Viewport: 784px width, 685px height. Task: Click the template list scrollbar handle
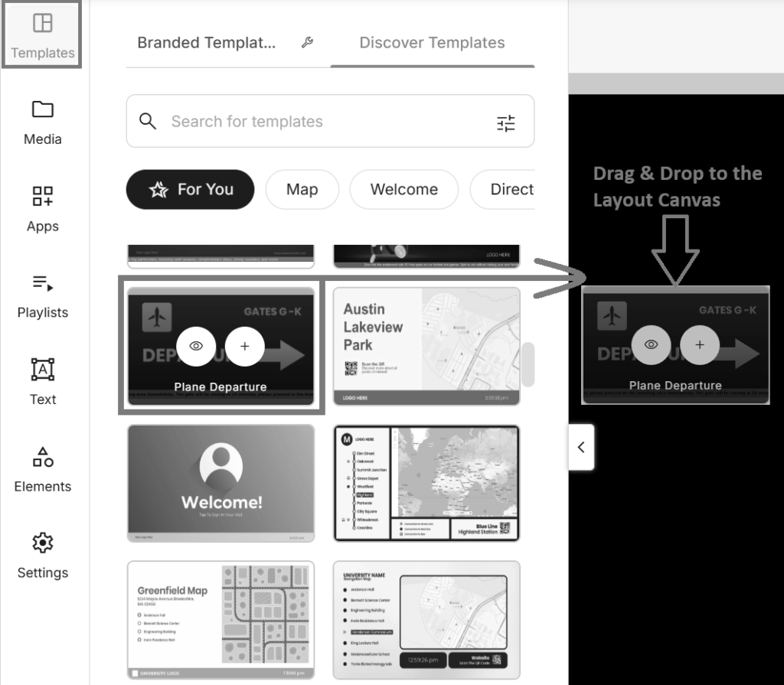528,364
